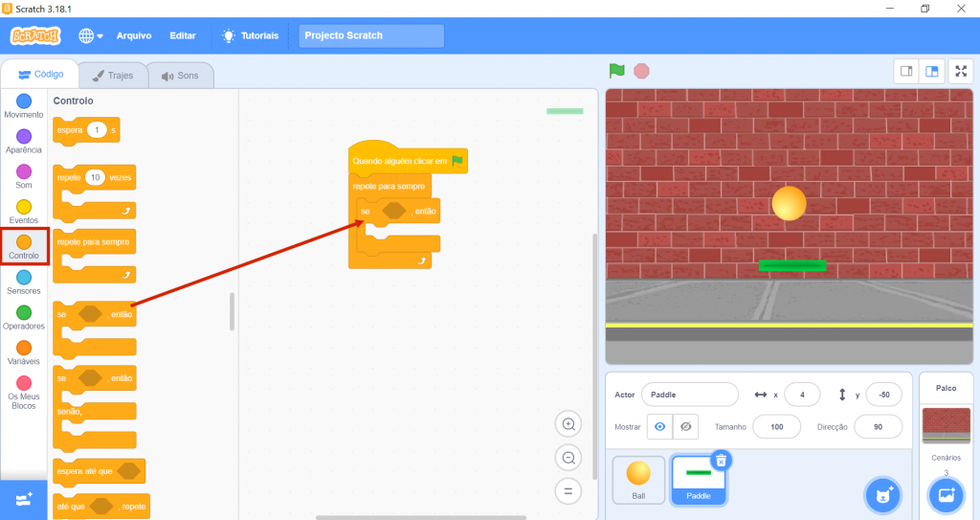Open the choose a sprite button
Image resolution: width=980 pixels, height=520 pixels.
coord(883,496)
